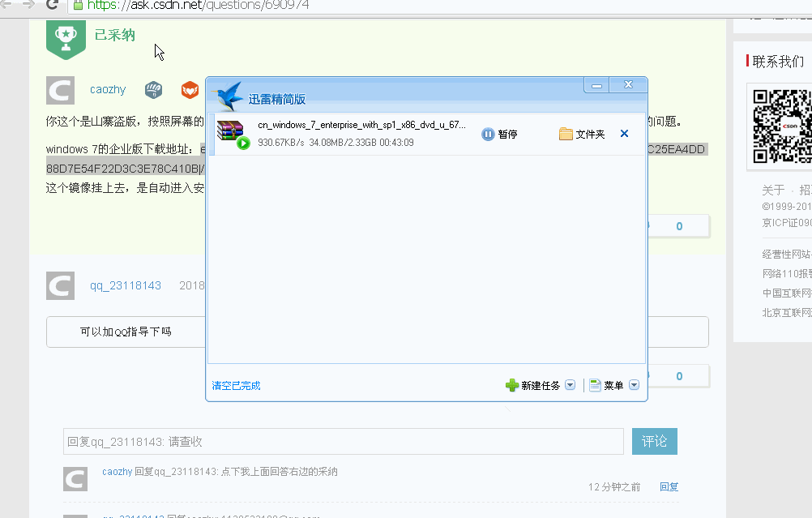The image size is (812, 518).
Task: Click the 评论 submit button
Action: point(655,441)
